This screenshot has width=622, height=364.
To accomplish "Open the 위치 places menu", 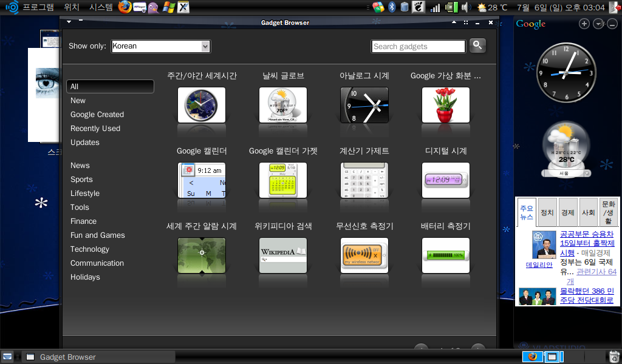I will [72, 7].
